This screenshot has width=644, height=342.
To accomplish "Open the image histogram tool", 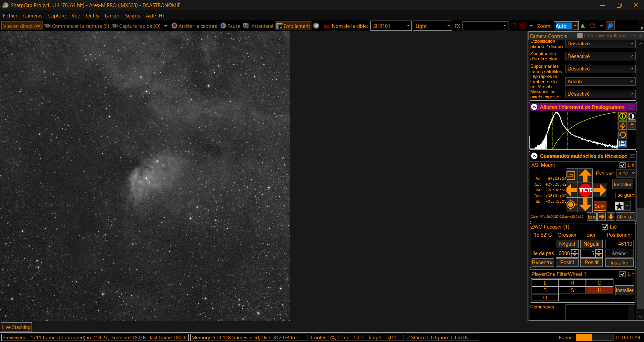I will click(x=584, y=26).
